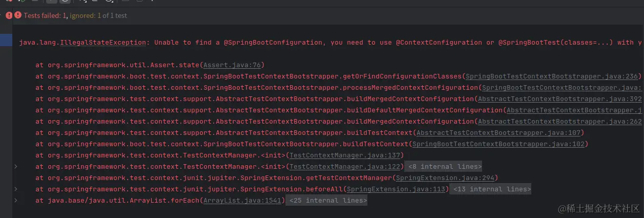Click the "getTestContextManager" method text

coord(349,178)
